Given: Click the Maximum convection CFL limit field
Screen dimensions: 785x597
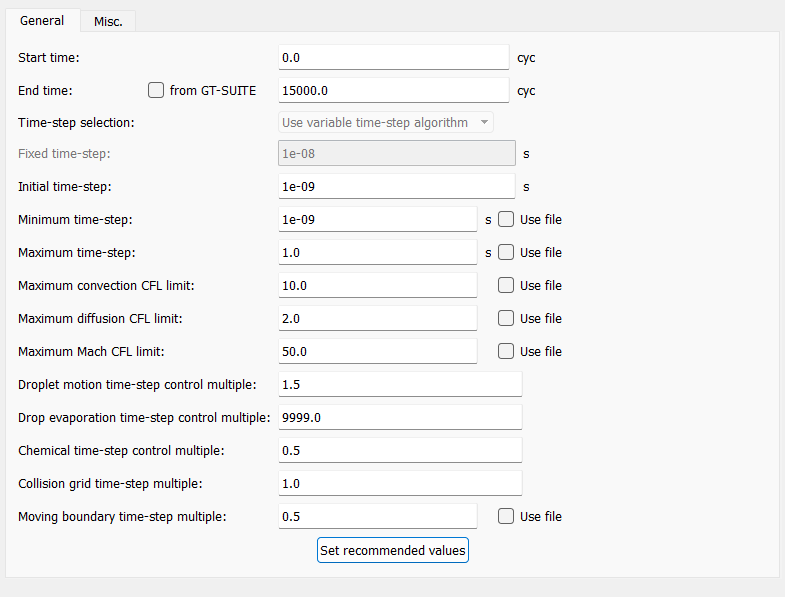Looking at the screenshot, I should 377,285.
